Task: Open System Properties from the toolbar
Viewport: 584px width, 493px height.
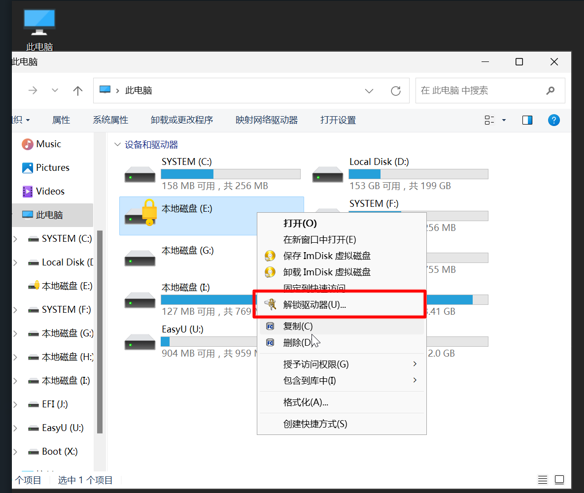Action: (x=110, y=120)
